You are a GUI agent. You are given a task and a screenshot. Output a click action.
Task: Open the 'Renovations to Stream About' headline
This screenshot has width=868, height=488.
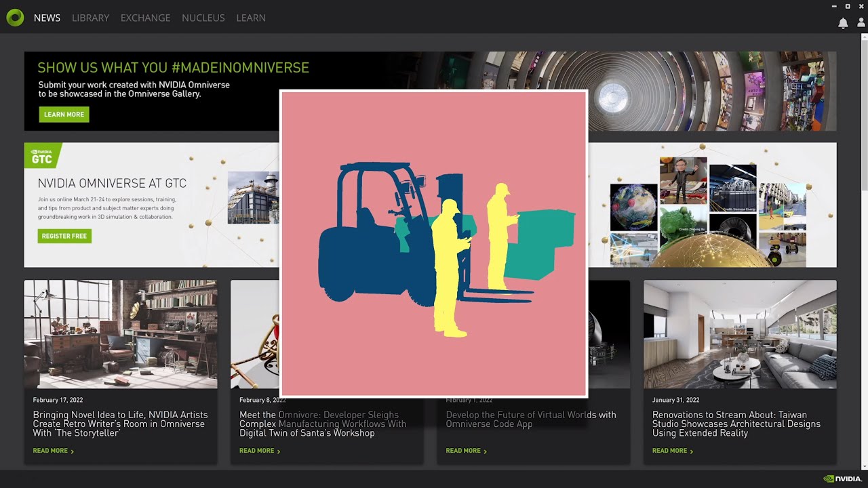click(x=736, y=424)
